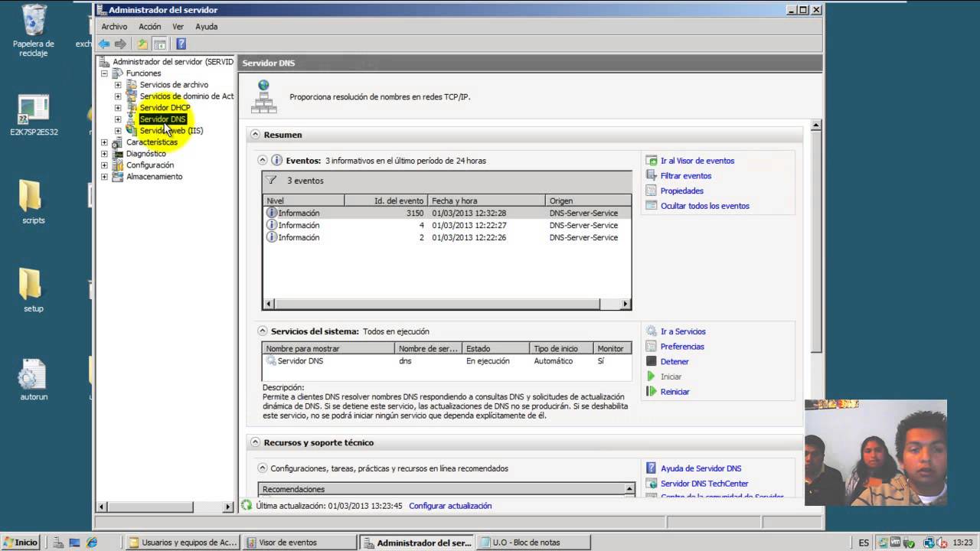Expand Servicios de dominio de Active Directory node
Image resolution: width=980 pixels, height=551 pixels.
(117, 96)
